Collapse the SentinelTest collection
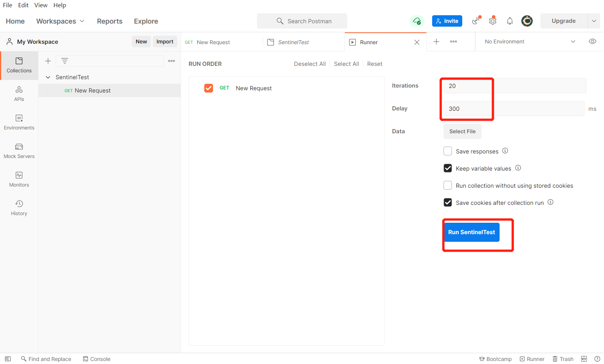 click(x=48, y=77)
